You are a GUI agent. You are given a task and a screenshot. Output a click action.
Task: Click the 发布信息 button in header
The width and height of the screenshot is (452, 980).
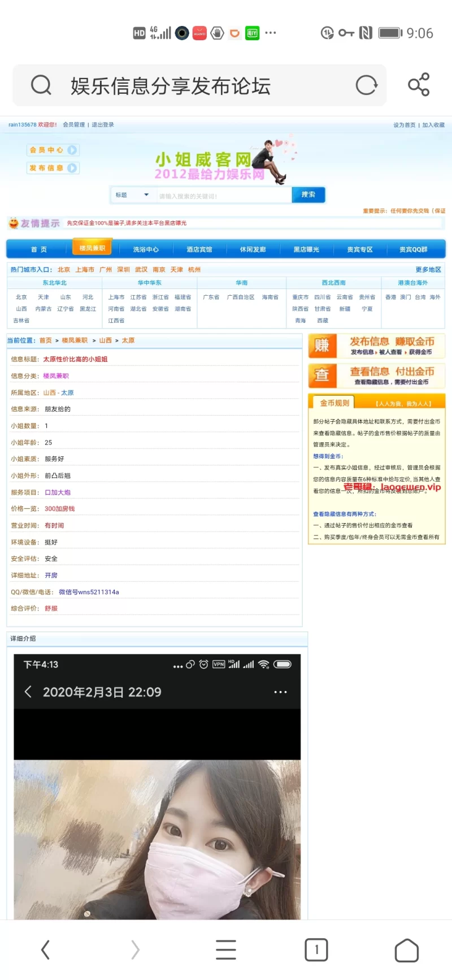(x=53, y=168)
